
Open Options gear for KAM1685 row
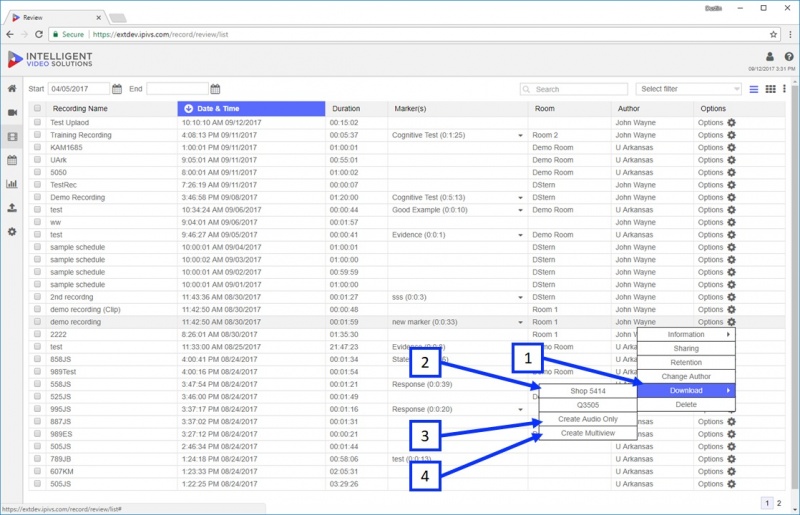pos(731,148)
